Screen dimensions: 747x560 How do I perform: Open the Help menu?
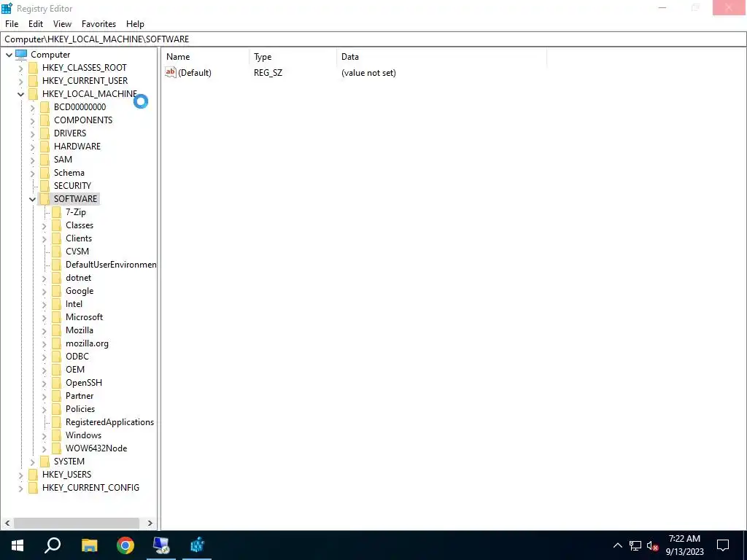(135, 24)
